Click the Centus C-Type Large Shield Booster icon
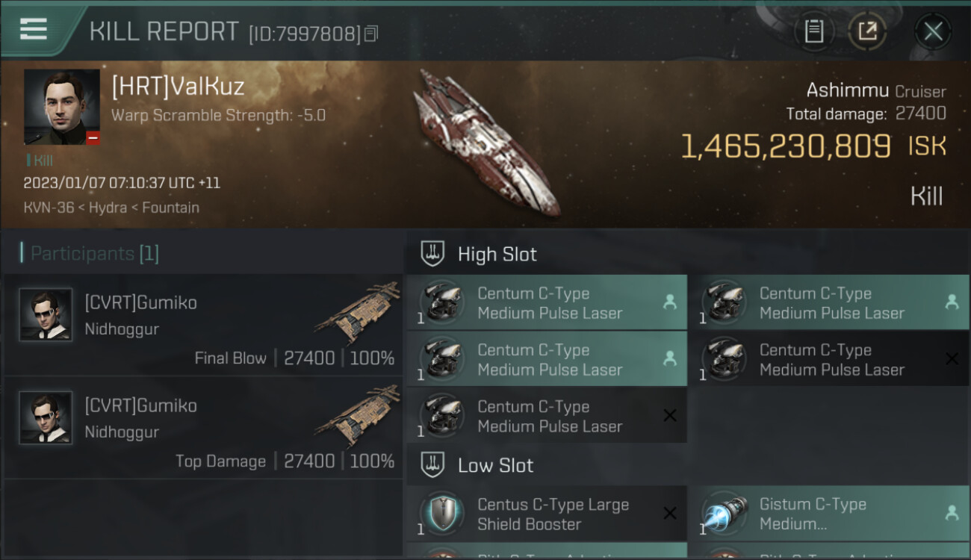Viewport: 971px width, 560px height. pyautogui.click(x=441, y=514)
